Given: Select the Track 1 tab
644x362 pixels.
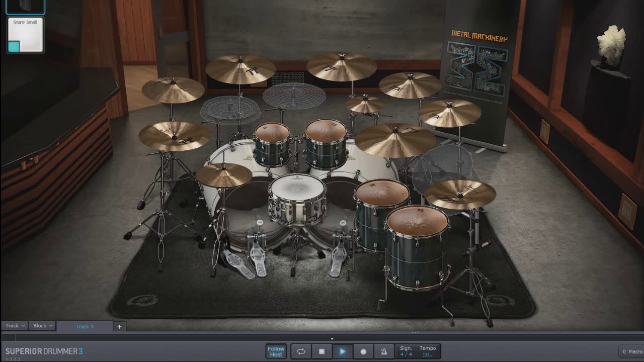Looking at the screenshot, I should point(85,326).
